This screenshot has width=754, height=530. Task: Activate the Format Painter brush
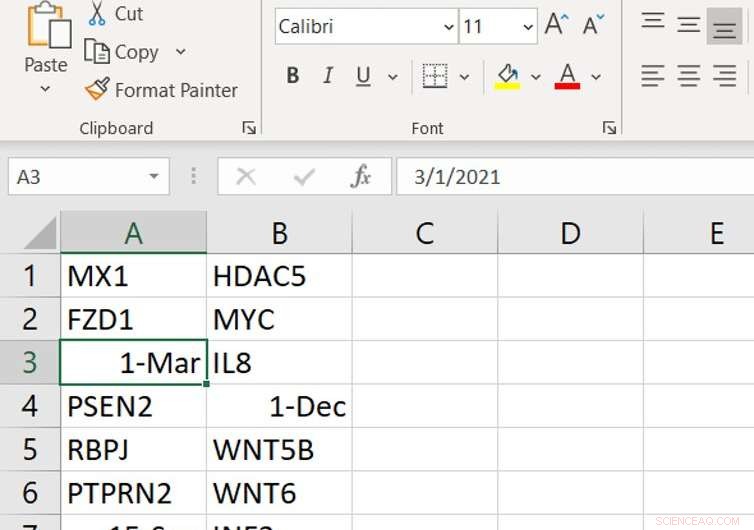click(161, 90)
